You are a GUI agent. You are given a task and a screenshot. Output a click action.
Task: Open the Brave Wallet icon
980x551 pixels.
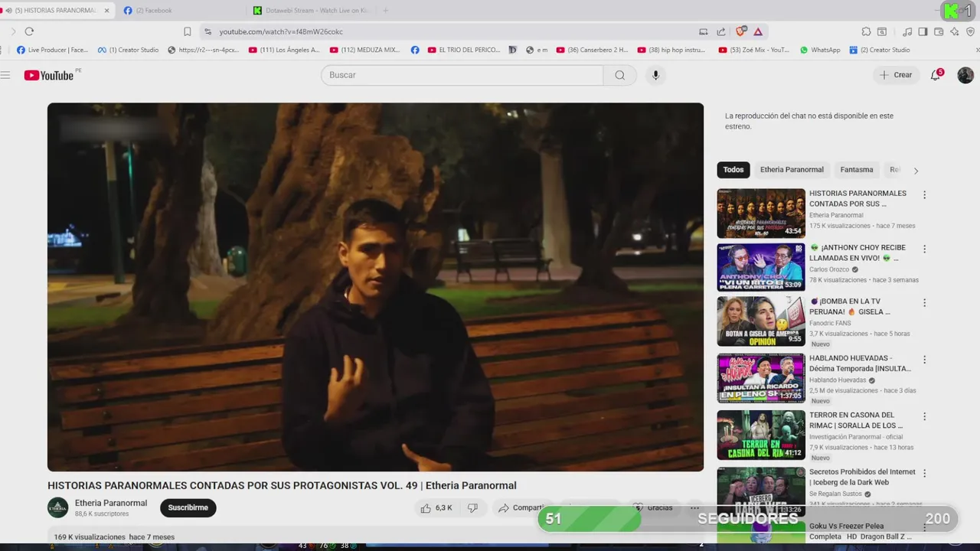939,31
